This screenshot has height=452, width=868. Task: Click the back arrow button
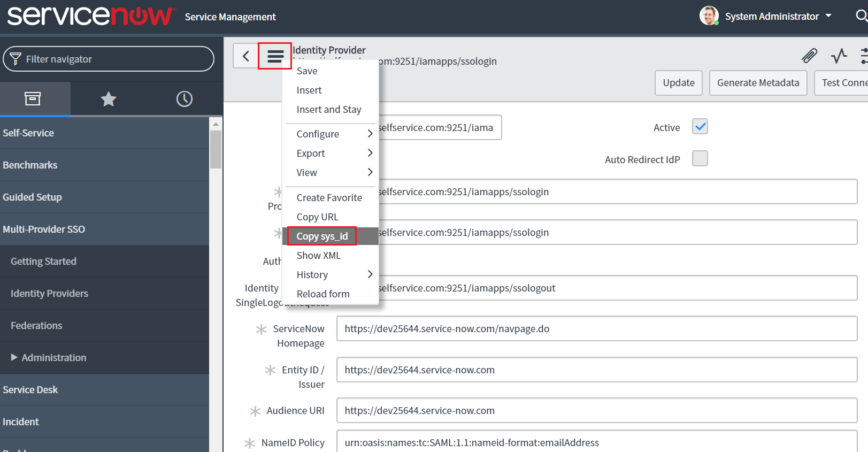(x=246, y=56)
